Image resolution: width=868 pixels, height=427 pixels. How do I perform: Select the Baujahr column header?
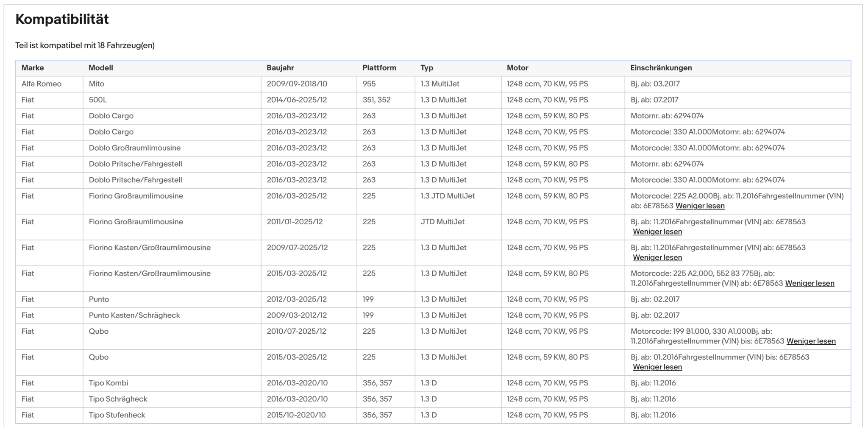(280, 68)
